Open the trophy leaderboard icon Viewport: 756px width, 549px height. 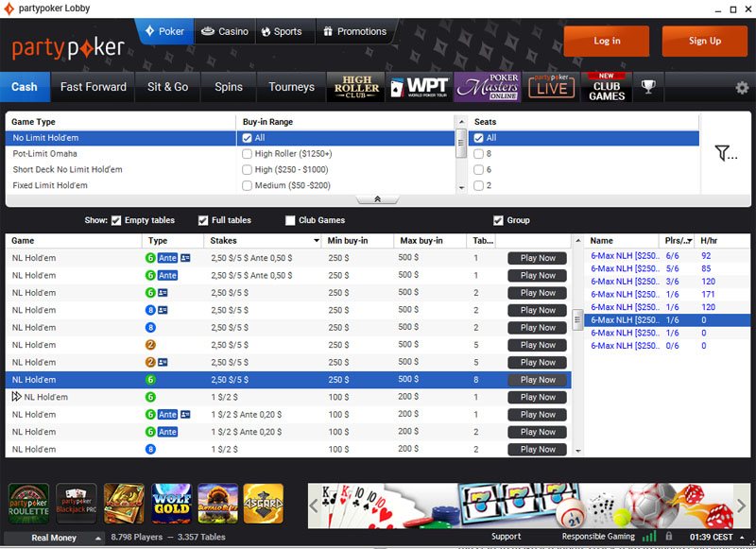648,87
